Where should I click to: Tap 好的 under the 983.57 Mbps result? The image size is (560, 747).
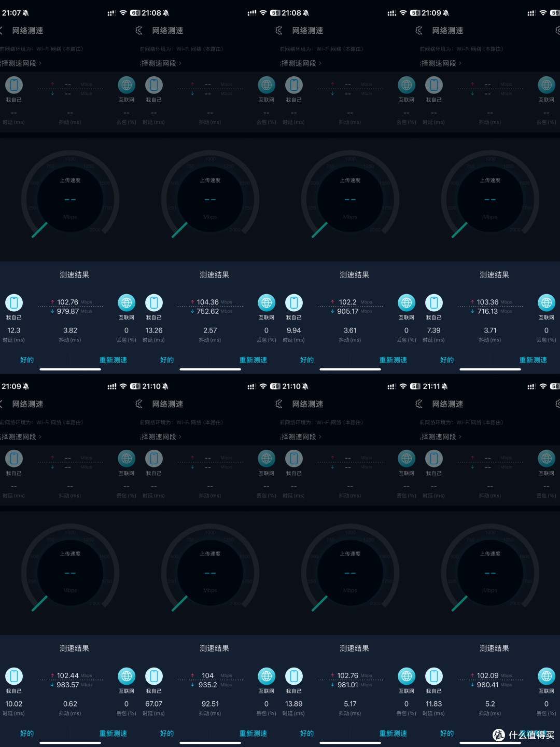pyautogui.click(x=27, y=734)
